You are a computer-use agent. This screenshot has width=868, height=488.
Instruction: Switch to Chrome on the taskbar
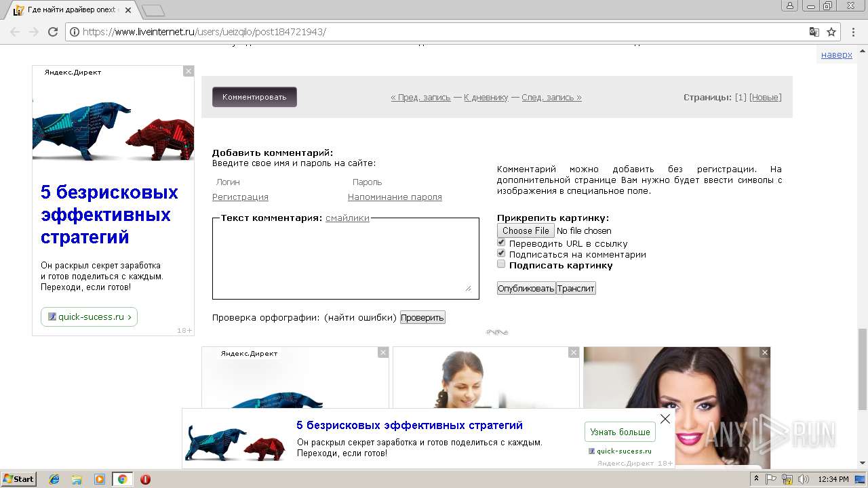(x=122, y=479)
